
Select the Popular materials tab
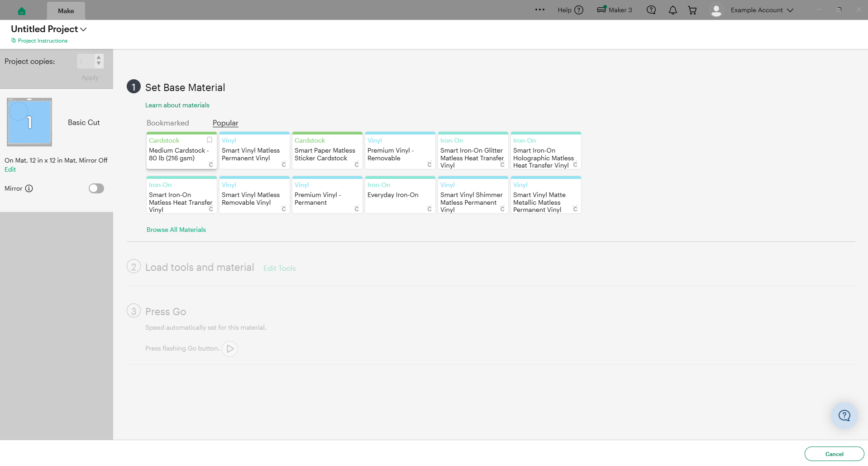[x=225, y=123]
